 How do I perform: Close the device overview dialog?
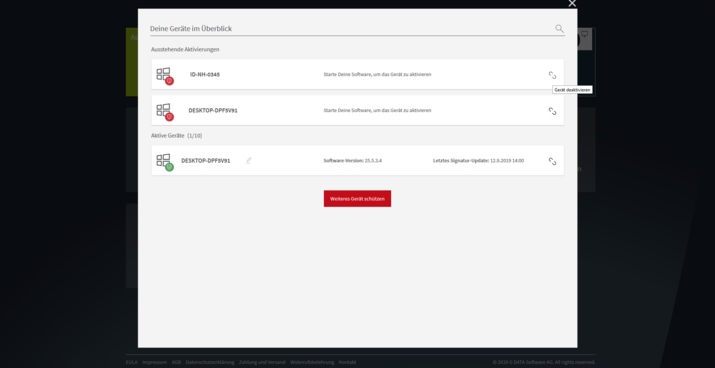(x=572, y=4)
